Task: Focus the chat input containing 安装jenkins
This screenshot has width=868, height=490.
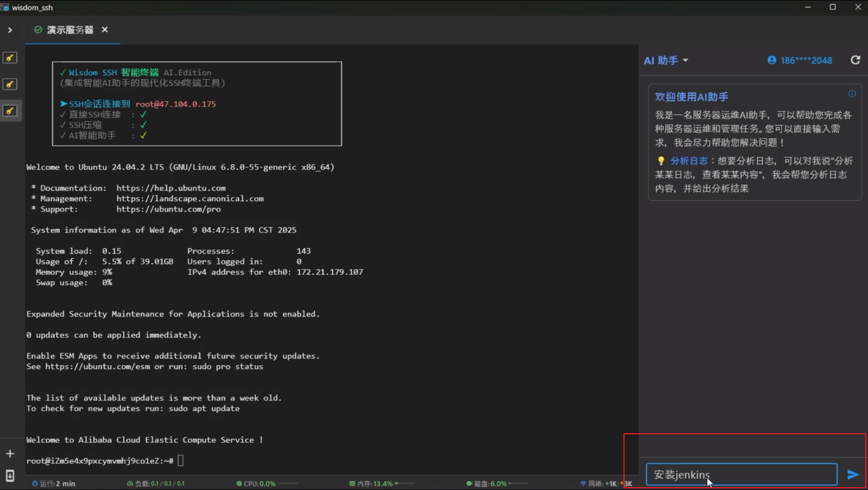Action: coord(742,475)
